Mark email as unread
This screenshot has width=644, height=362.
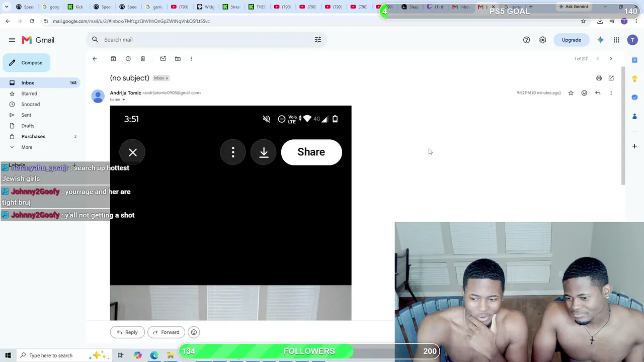click(163, 59)
